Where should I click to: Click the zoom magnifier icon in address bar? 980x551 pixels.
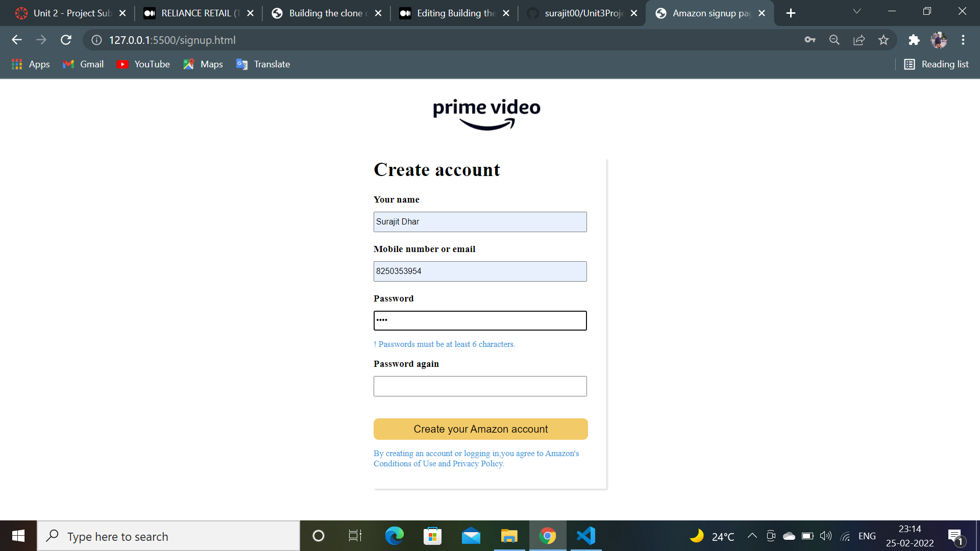(835, 40)
